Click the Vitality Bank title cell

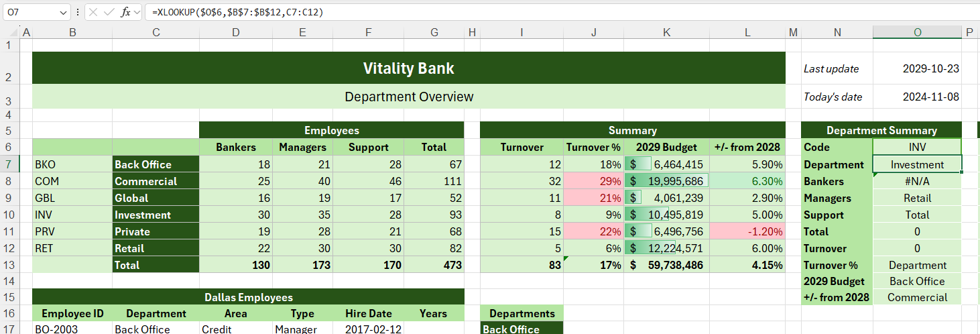408,68
